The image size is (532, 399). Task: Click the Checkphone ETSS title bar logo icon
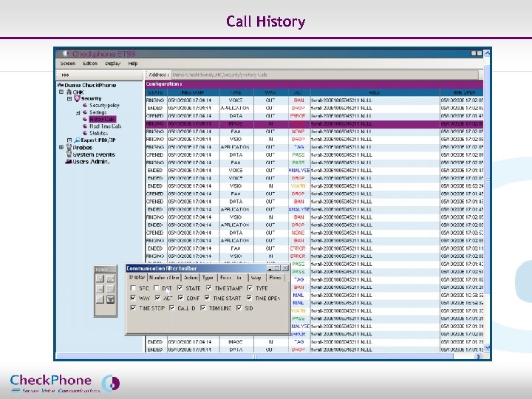coord(66,54)
